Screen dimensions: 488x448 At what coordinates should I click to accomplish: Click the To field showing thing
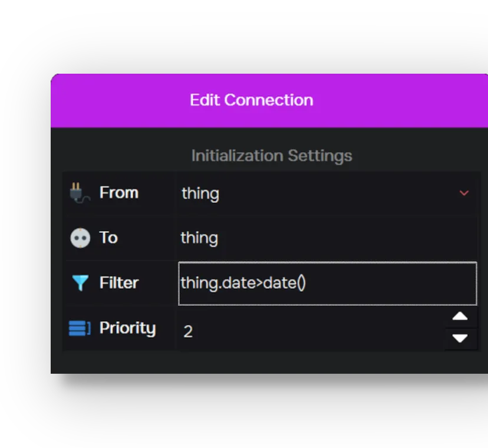click(327, 238)
